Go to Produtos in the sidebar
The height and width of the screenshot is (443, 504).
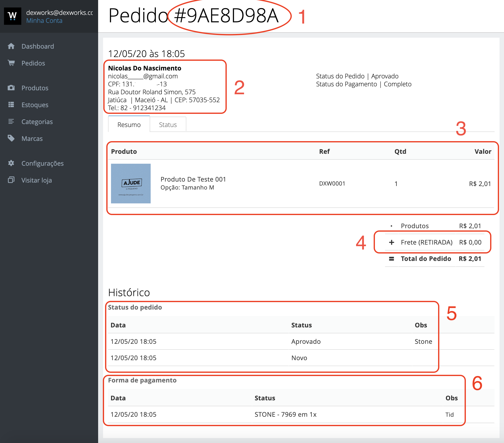click(x=35, y=88)
